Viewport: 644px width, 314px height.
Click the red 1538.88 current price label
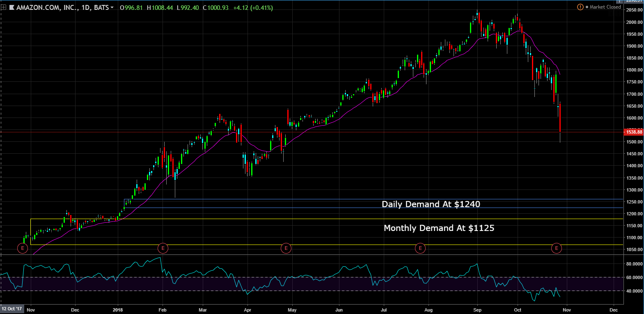(634, 132)
